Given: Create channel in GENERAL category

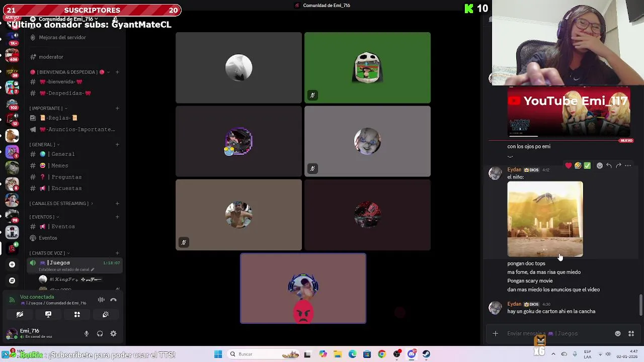Looking at the screenshot, I should [117, 144].
